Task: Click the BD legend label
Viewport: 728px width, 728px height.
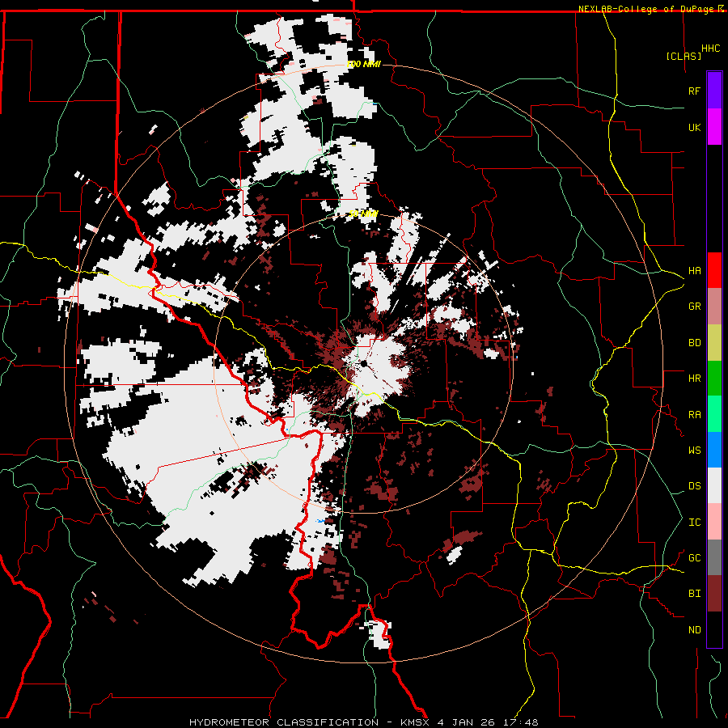Action: [694, 343]
